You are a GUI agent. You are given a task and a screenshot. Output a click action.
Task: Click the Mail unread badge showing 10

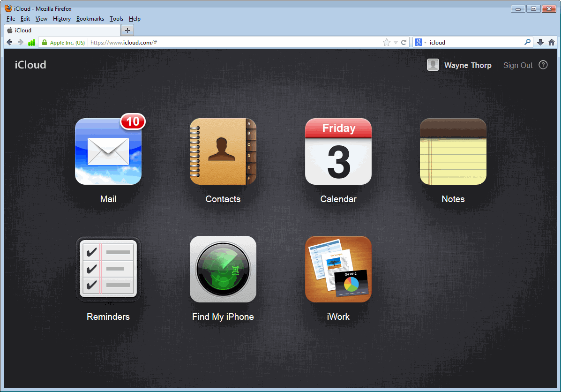[x=133, y=121]
